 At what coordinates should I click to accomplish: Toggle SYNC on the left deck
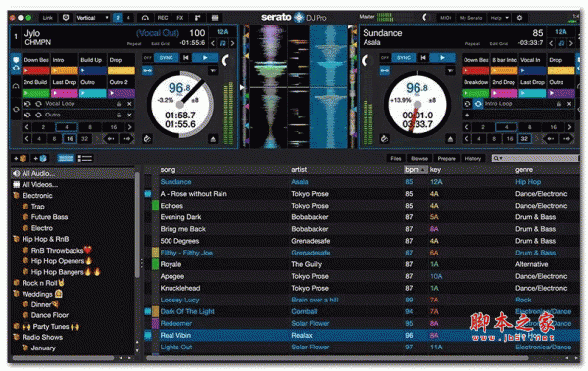167,58
